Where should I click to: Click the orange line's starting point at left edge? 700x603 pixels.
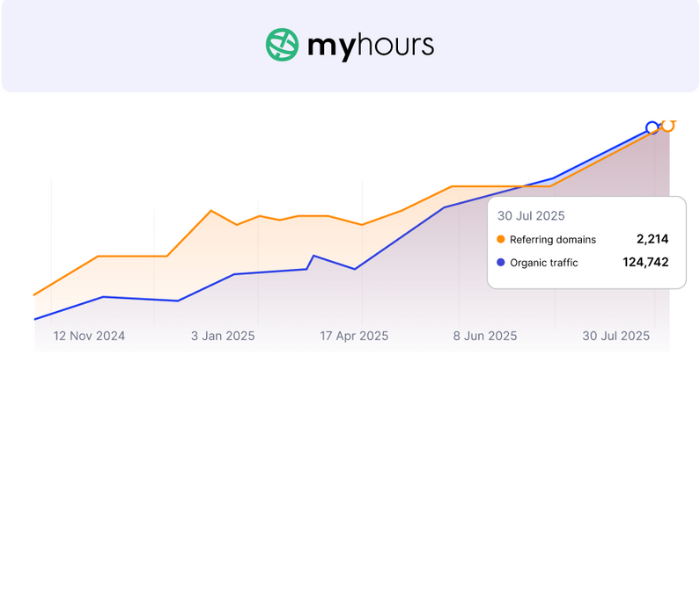[x=35, y=295]
